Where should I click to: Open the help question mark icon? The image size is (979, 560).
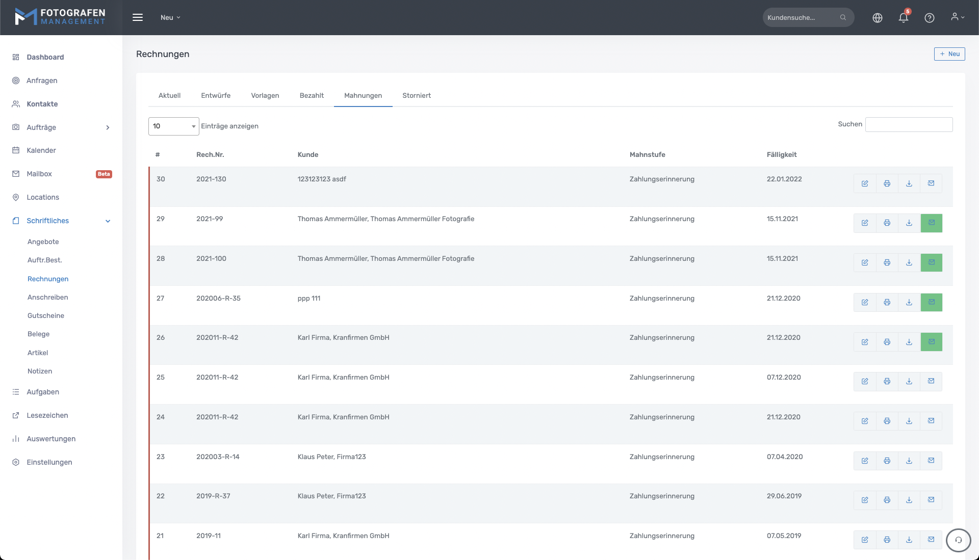point(929,18)
